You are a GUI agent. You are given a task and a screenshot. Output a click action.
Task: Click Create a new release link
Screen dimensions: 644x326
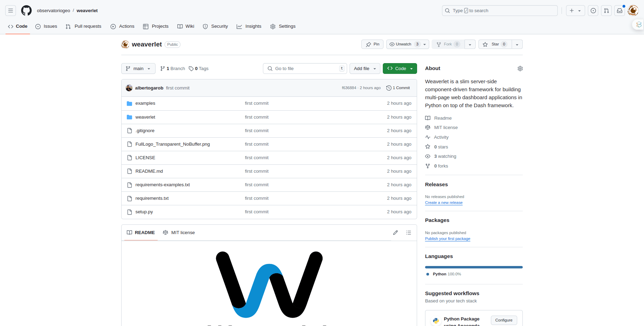pyautogui.click(x=444, y=203)
